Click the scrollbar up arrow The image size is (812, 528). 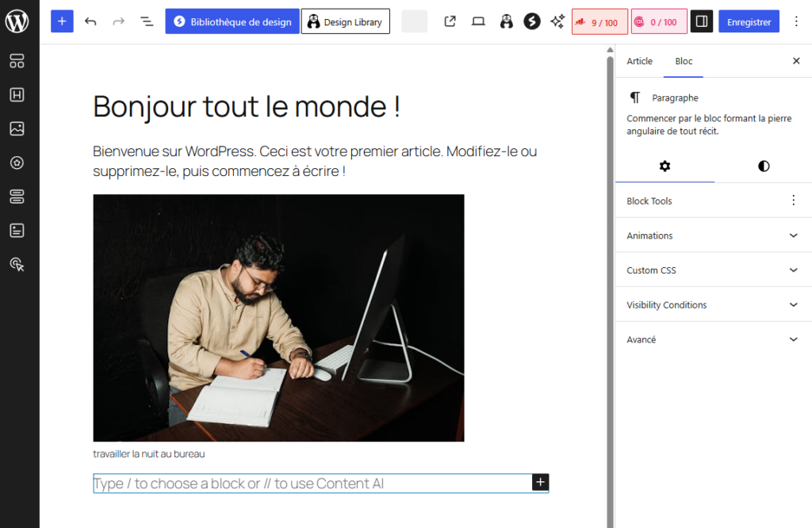point(610,50)
